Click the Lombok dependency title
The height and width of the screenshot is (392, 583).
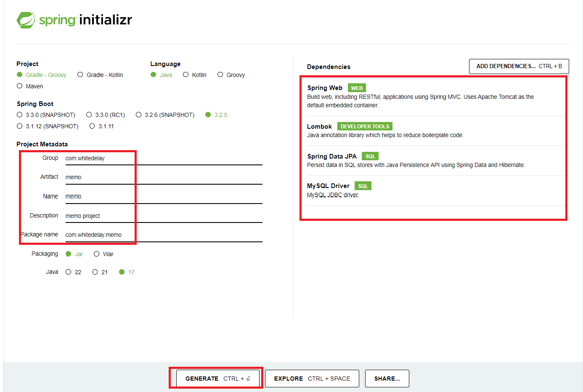click(319, 127)
